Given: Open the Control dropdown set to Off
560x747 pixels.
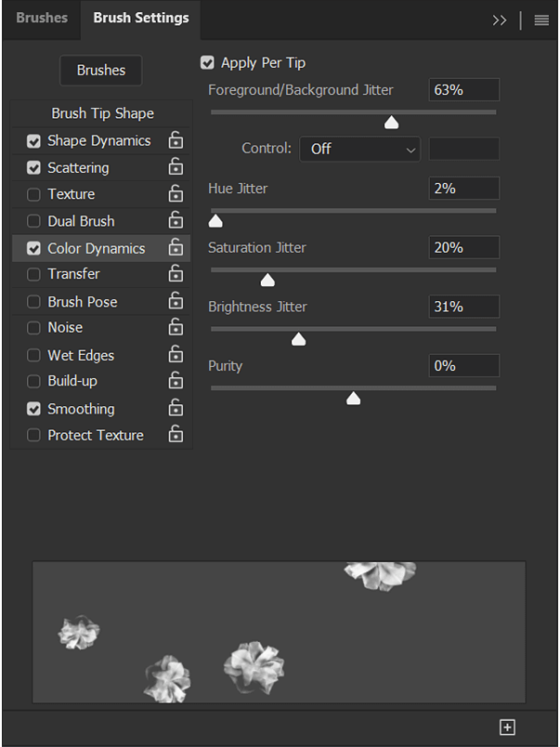Looking at the screenshot, I should pos(359,149).
